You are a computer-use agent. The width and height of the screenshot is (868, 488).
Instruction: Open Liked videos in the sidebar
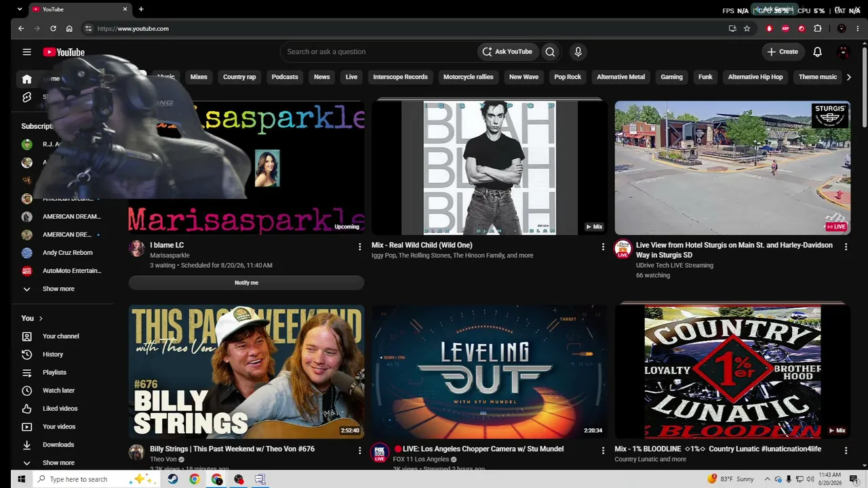[60, 409]
